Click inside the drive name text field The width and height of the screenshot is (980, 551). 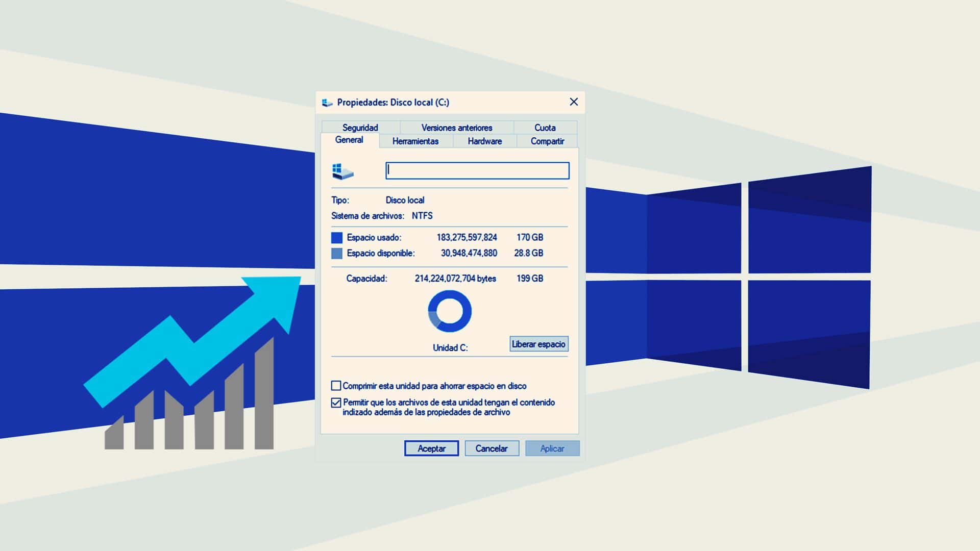click(x=477, y=171)
